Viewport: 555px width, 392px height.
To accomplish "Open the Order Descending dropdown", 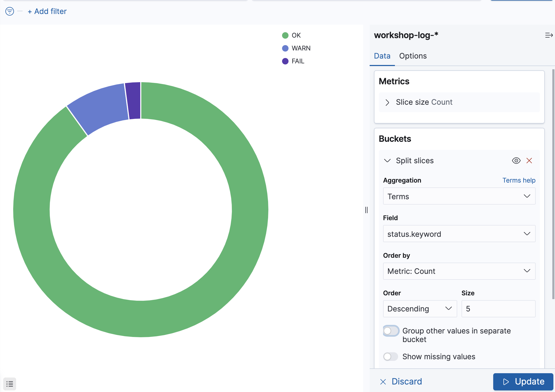I will [x=420, y=309].
